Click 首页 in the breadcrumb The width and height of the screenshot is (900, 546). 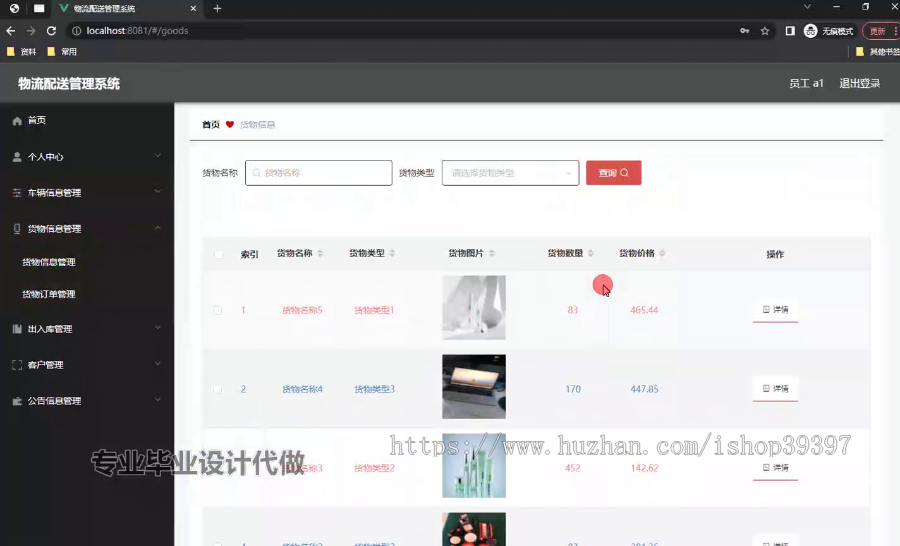point(211,125)
